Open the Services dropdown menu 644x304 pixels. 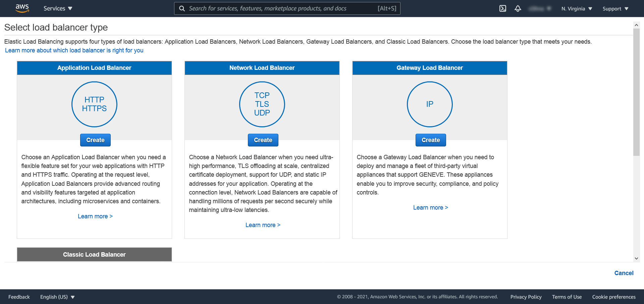pyautogui.click(x=58, y=8)
